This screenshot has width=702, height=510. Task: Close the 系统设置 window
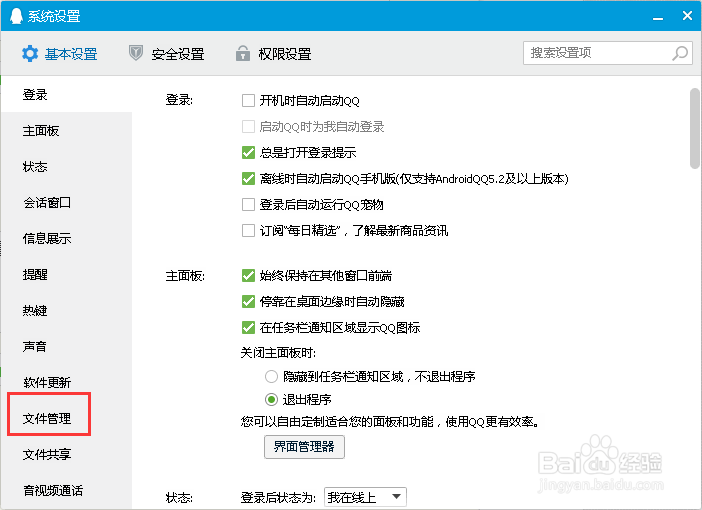[687, 16]
